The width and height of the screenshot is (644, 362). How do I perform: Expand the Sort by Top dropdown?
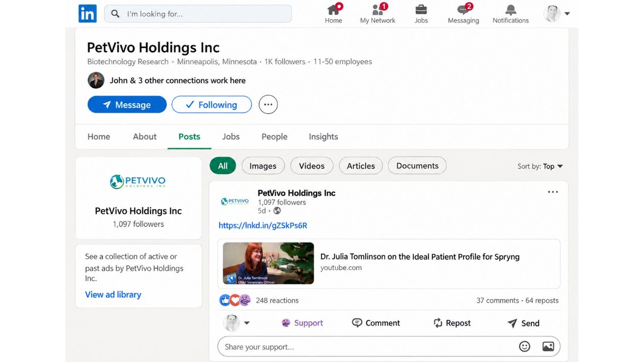pos(540,166)
